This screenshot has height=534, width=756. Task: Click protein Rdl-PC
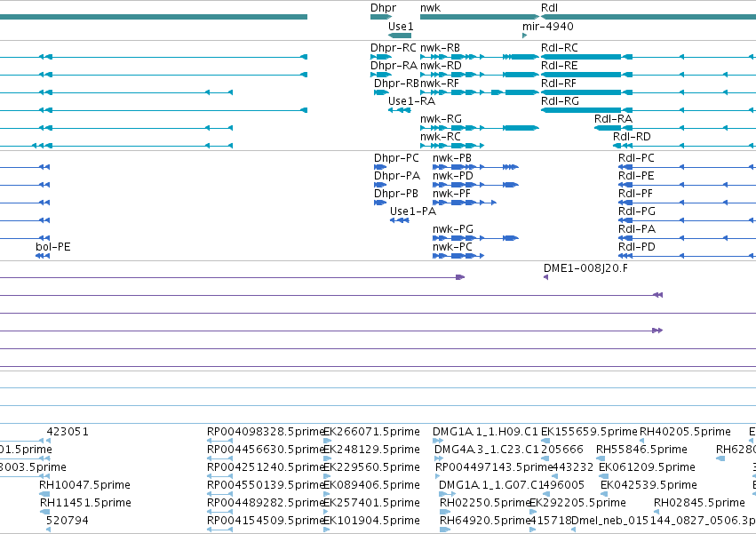pyautogui.click(x=687, y=167)
